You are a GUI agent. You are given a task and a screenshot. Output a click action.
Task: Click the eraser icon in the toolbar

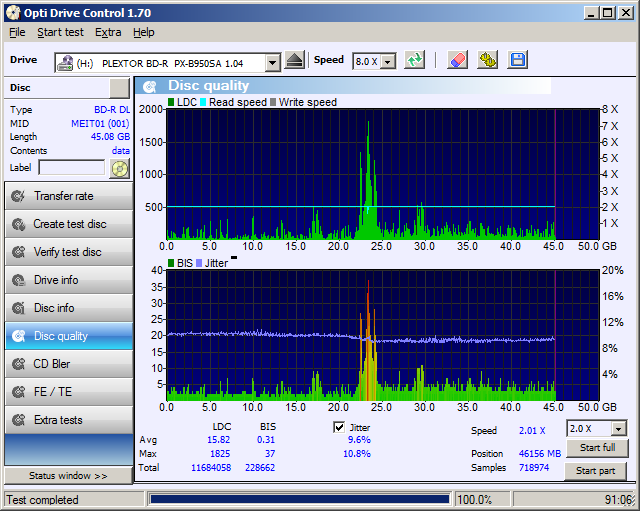pos(457,60)
